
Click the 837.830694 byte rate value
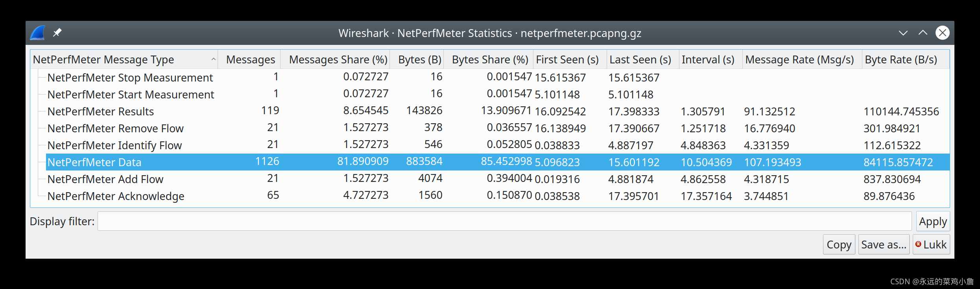click(892, 179)
